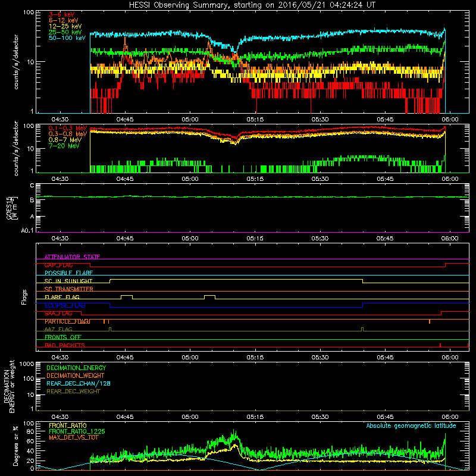This screenshot has width=476, height=476.
Task: Click the DECIMATION_WEIGHT legend label
Action: coord(76,375)
